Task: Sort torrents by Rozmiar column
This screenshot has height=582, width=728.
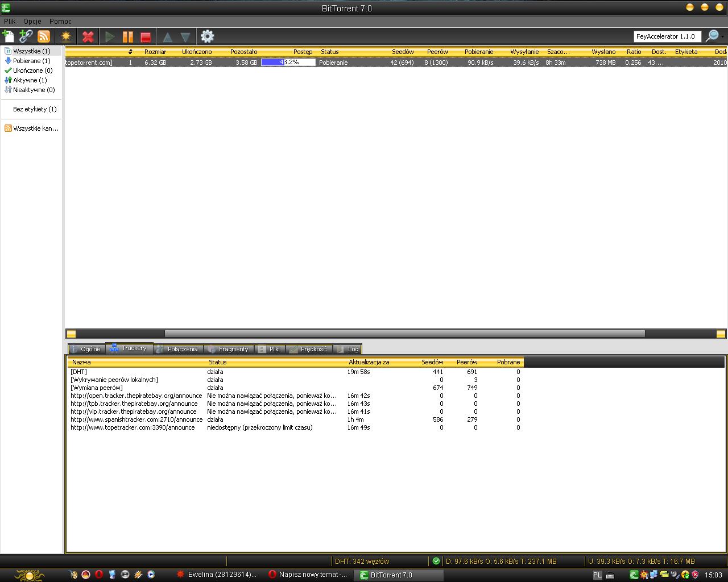Action: pos(155,52)
